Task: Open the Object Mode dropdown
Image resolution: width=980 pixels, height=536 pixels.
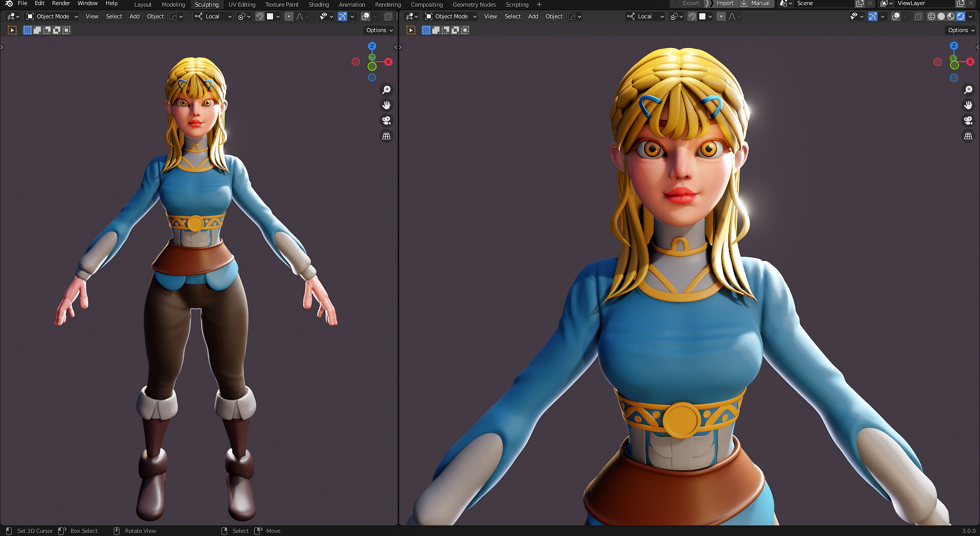Action: 51,16
